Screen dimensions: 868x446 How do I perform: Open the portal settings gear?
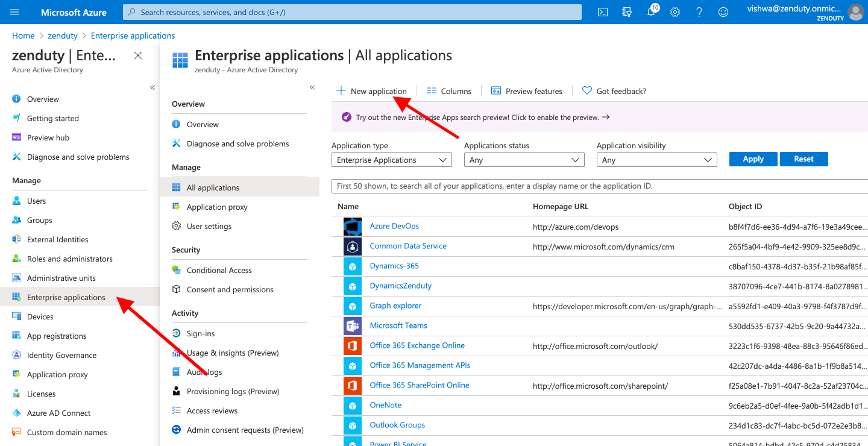point(675,12)
